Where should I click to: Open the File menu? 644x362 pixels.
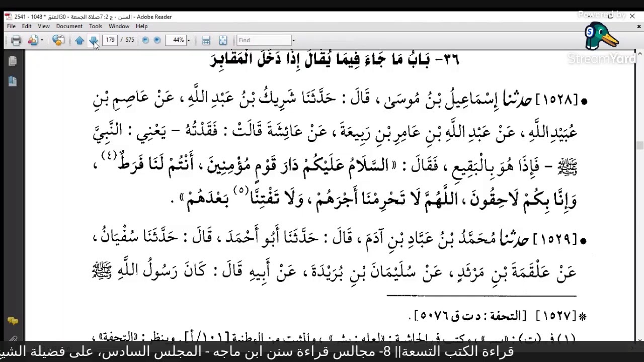(x=11, y=26)
